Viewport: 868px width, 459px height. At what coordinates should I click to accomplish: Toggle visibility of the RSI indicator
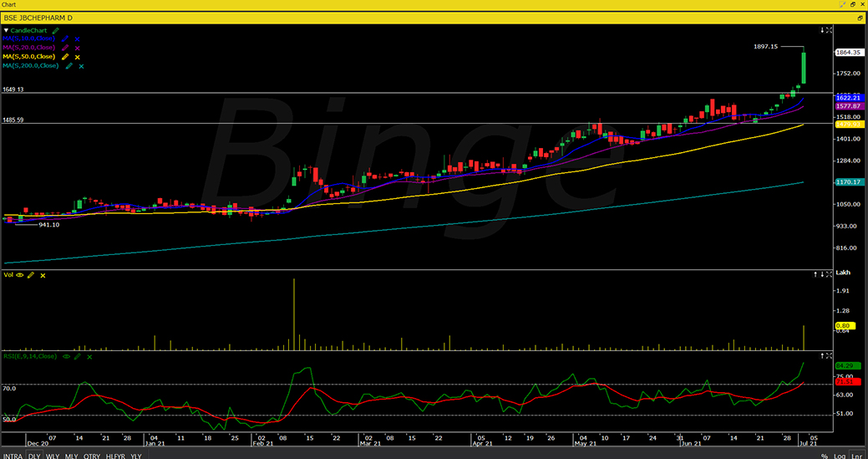point(67,356)
